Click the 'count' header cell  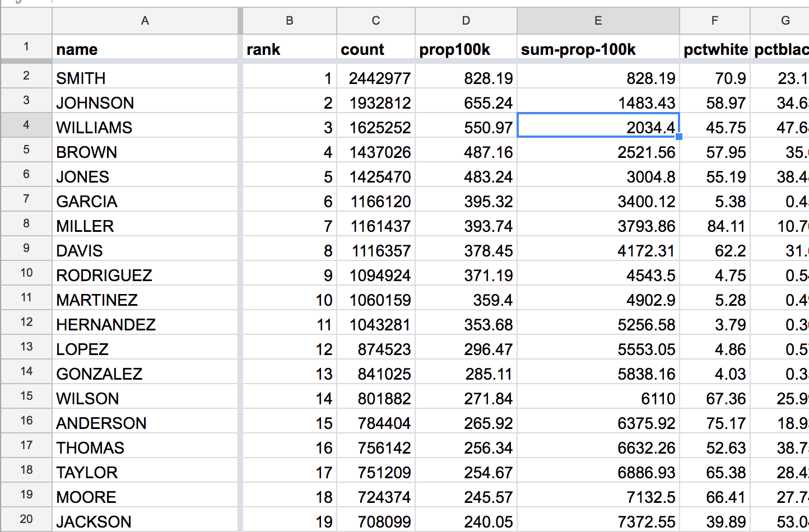[x=376, y=47]
